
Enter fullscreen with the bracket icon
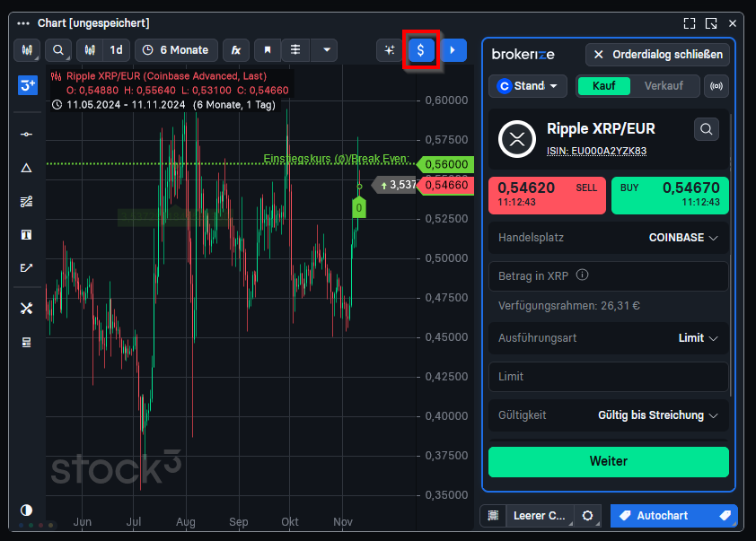(690, 23)
